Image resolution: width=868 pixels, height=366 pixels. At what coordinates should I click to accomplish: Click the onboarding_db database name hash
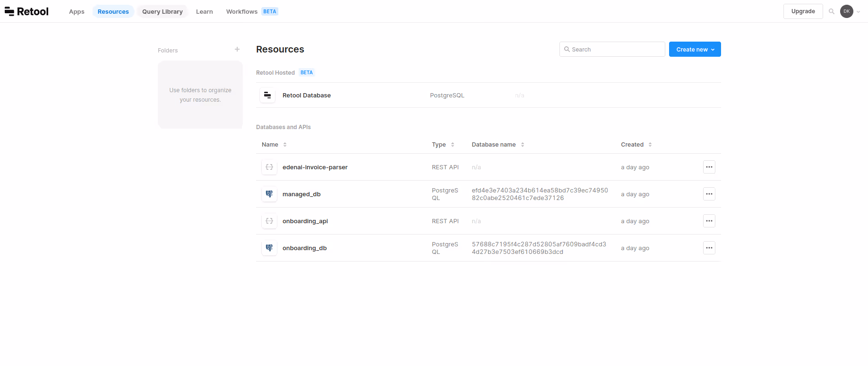click(539, 248)
